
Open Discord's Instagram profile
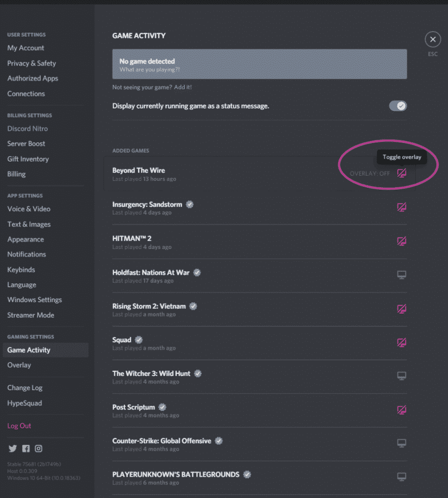pos(38,448)
